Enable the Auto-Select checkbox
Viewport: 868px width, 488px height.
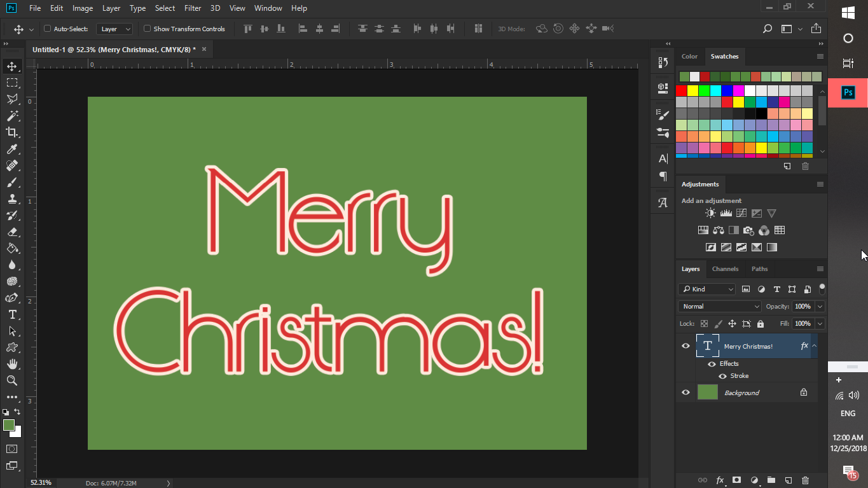[x=47, y=29]
